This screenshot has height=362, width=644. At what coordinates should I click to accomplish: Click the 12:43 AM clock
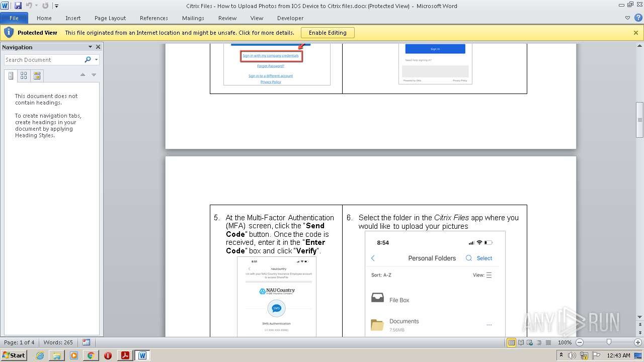coord(618,355)
